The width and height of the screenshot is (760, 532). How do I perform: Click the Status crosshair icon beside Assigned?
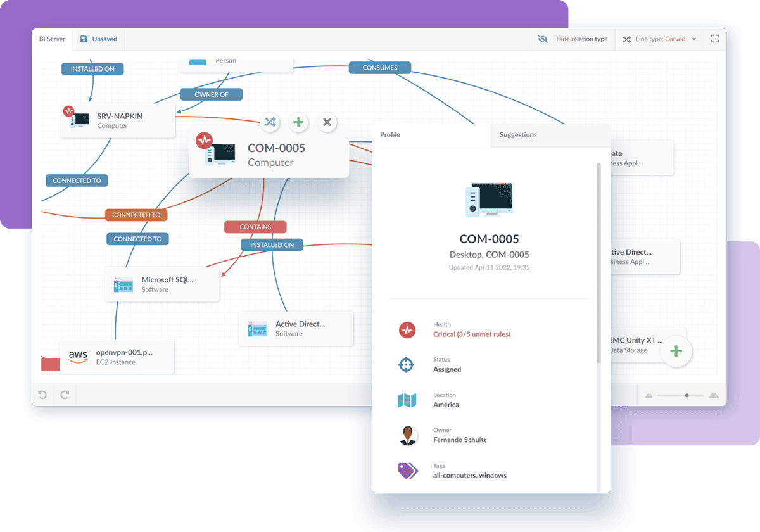(x=408, y=364)
